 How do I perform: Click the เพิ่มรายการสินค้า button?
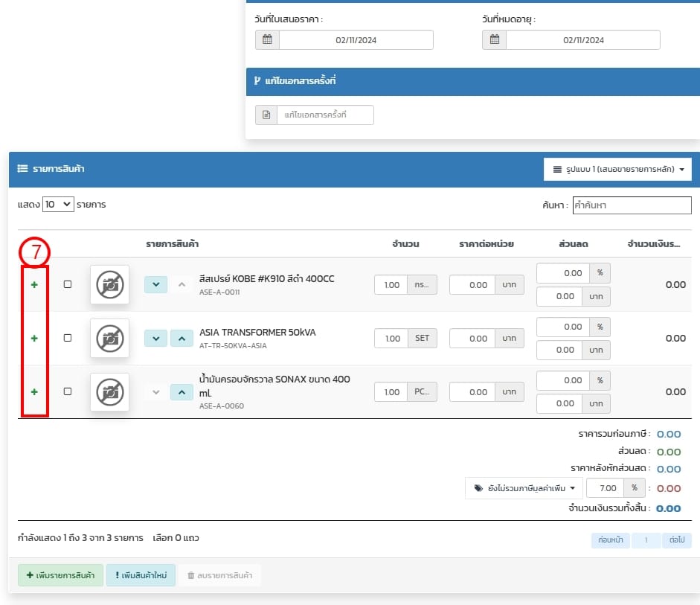click(x=60, y=575)
